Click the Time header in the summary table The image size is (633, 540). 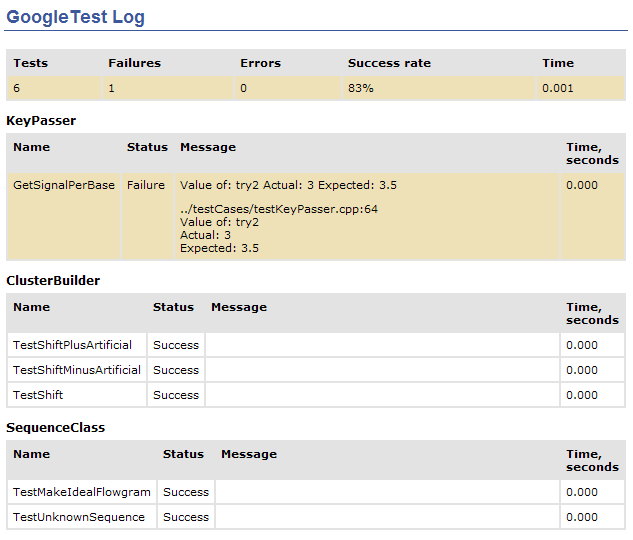tap(558, 63)
